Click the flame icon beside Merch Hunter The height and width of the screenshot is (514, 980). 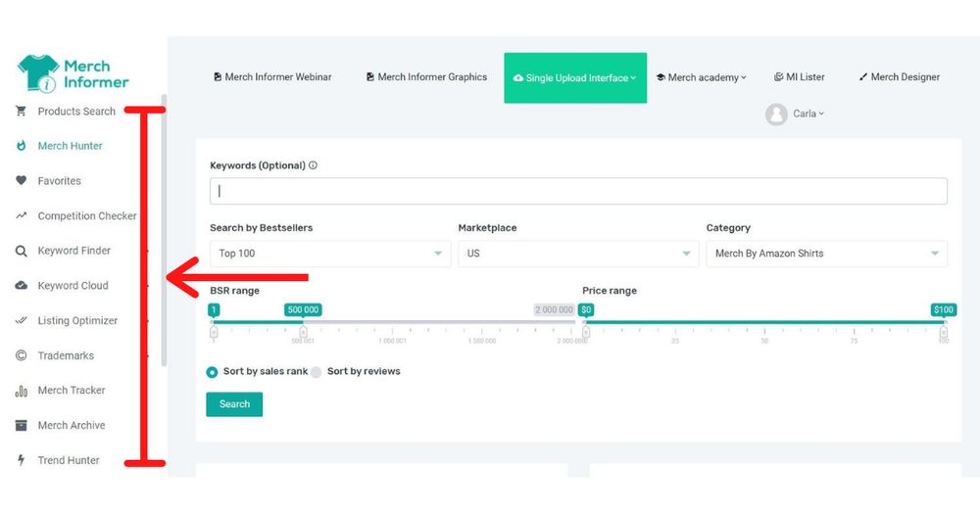pos(22,146)
